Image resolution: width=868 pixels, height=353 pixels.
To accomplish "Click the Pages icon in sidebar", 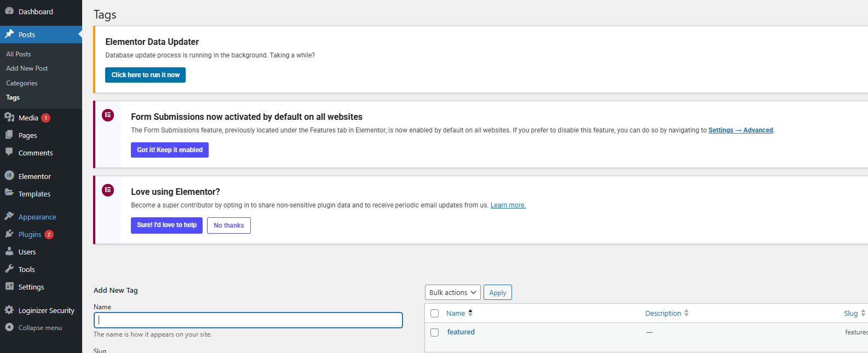I will [9, 135].
